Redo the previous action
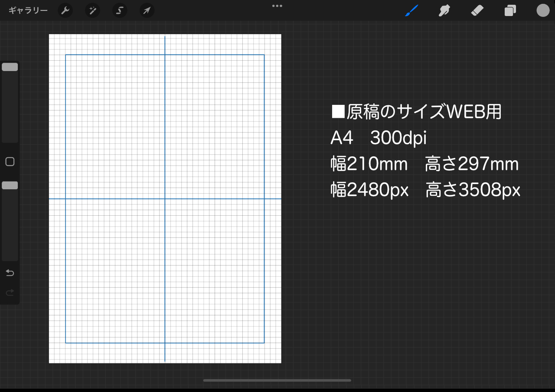 [10, 293]
